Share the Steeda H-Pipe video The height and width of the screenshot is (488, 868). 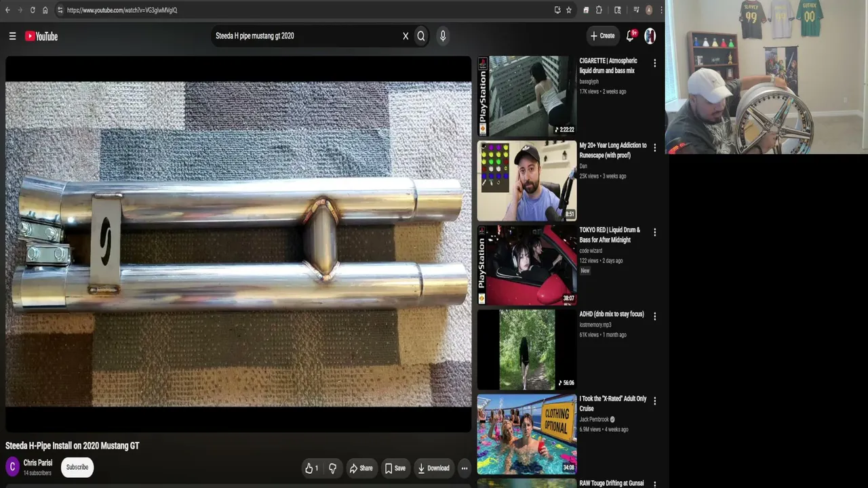coord(361,468)
